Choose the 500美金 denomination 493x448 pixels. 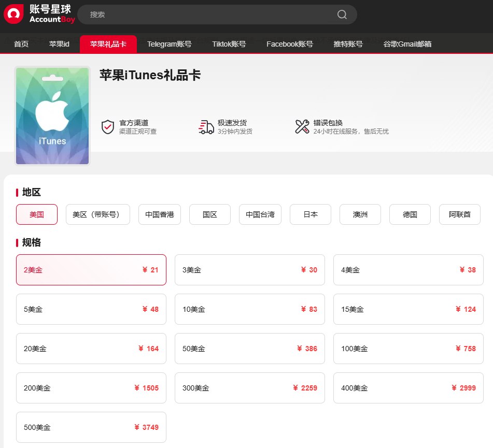point(91,427)
